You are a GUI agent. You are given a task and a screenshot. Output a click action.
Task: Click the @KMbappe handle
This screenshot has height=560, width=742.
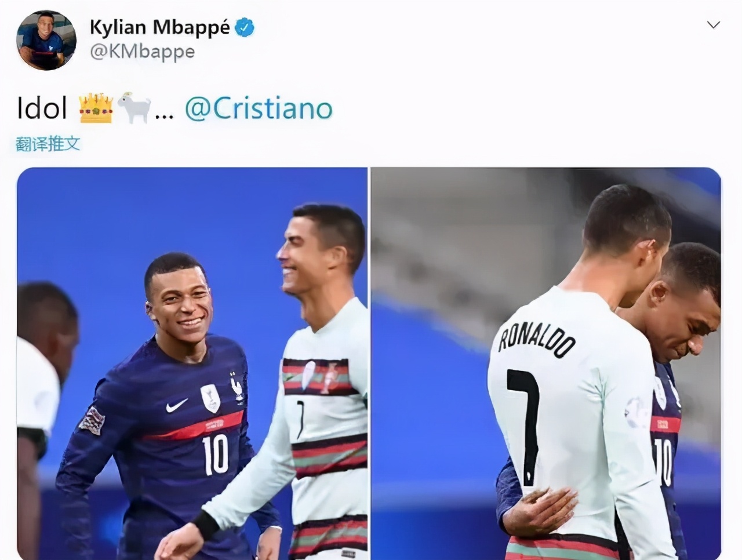click(143, 52)
